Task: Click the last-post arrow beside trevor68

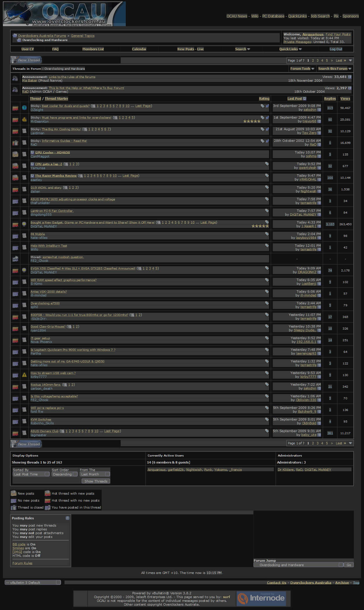Action: pos(319,121)
